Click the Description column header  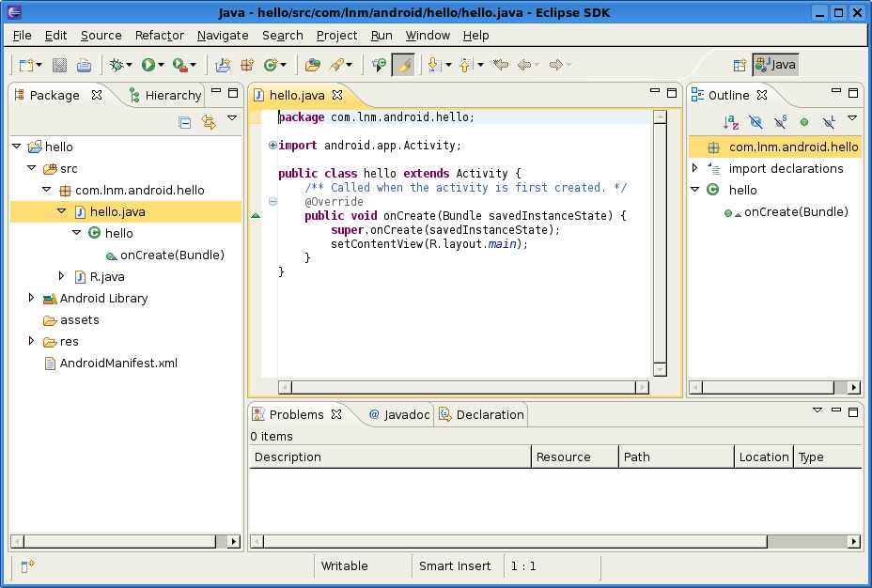click(390, 456)
